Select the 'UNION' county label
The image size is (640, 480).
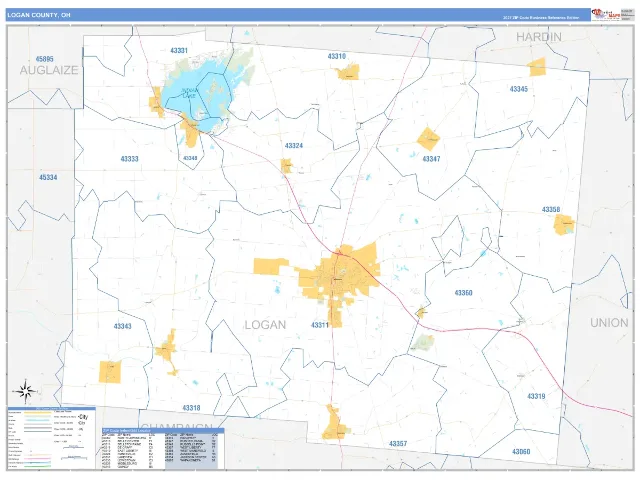[x=609, y=323]
